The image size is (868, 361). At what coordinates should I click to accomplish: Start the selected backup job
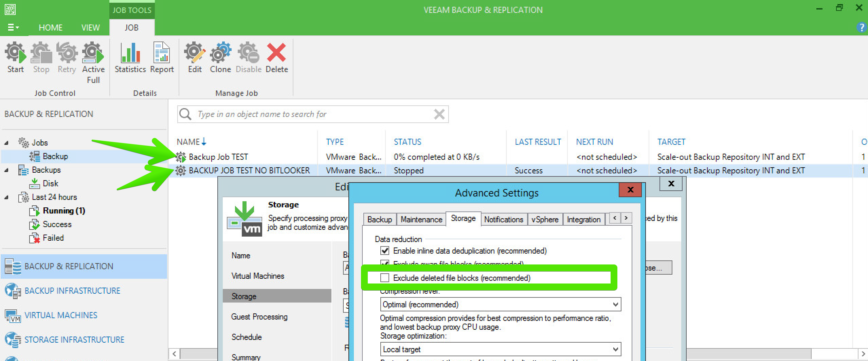point(16,57)
